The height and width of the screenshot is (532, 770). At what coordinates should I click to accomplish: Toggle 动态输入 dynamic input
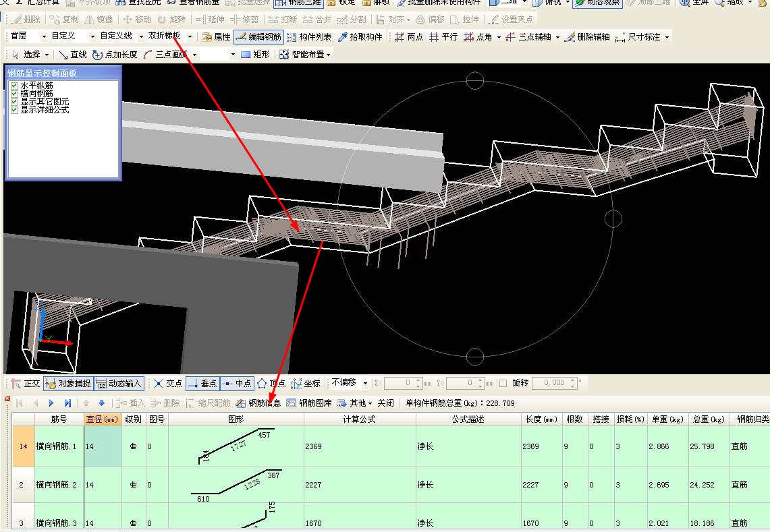[118, 383]
